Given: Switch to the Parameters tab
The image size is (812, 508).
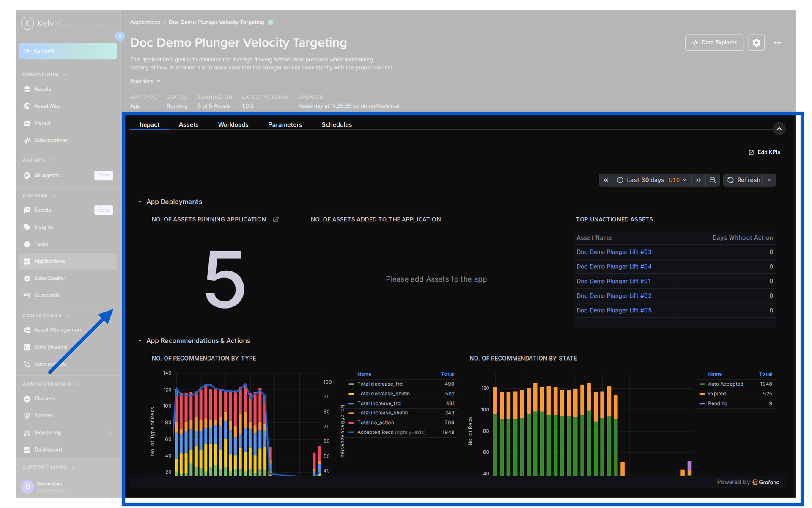Looking at the screenshot, I should (285, 124).
